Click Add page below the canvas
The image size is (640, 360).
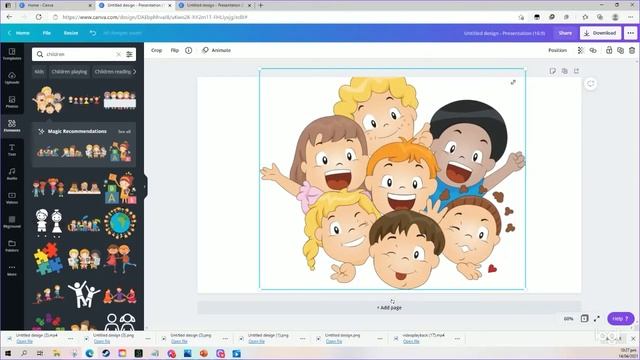pos(389,307)
